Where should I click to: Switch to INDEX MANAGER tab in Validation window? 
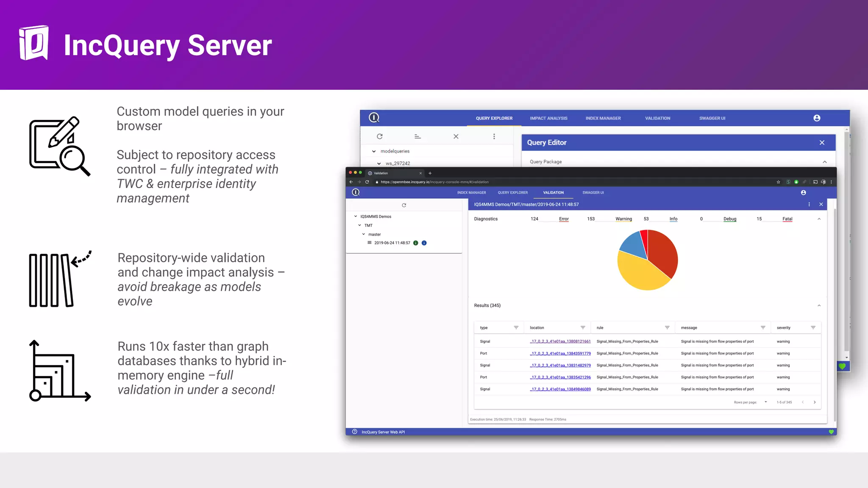(x=471, y=192)
